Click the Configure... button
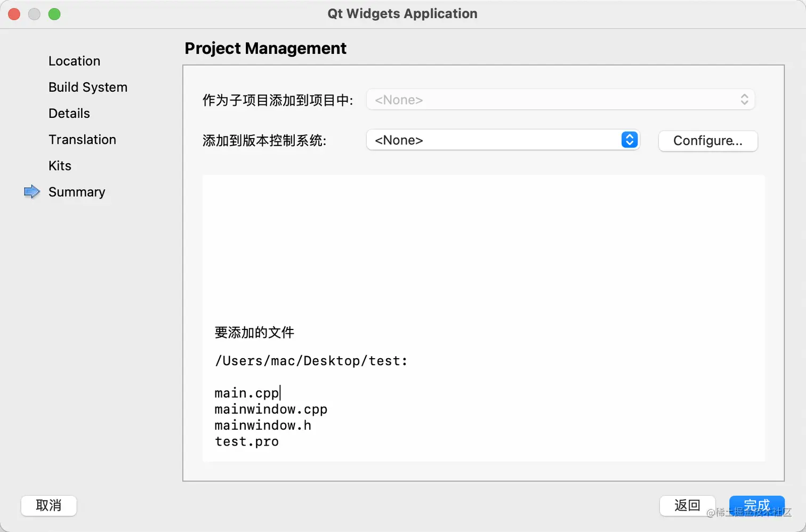This screenshot has height=532, width=806. [708, 141]
